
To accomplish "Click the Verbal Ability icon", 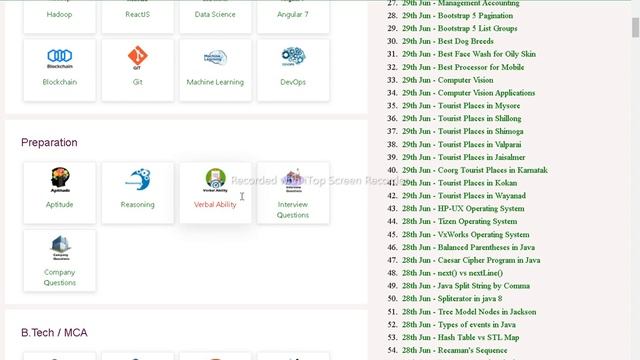I will (x=215, y=180).
